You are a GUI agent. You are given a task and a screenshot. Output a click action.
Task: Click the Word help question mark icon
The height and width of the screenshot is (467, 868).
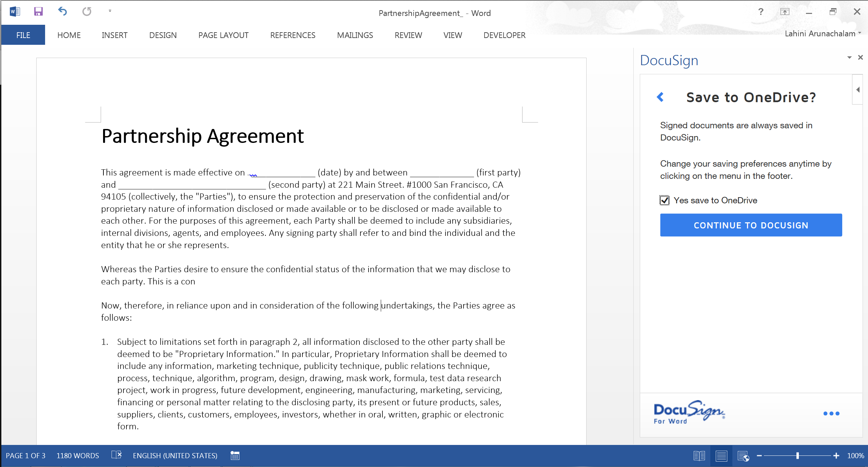761,12
